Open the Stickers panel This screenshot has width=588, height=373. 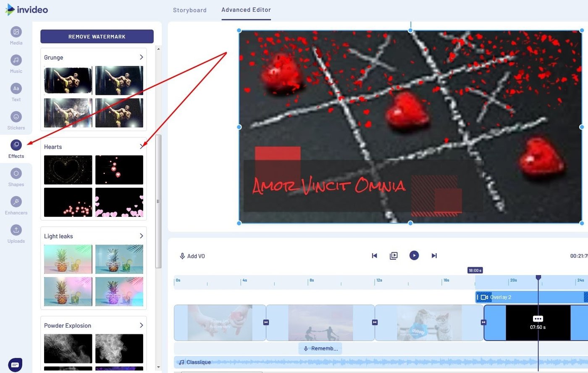16,120
